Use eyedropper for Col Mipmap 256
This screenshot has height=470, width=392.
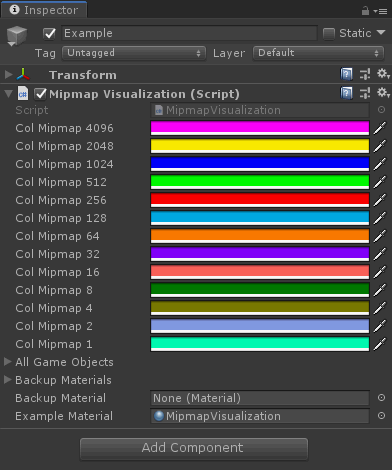(380, 200)
